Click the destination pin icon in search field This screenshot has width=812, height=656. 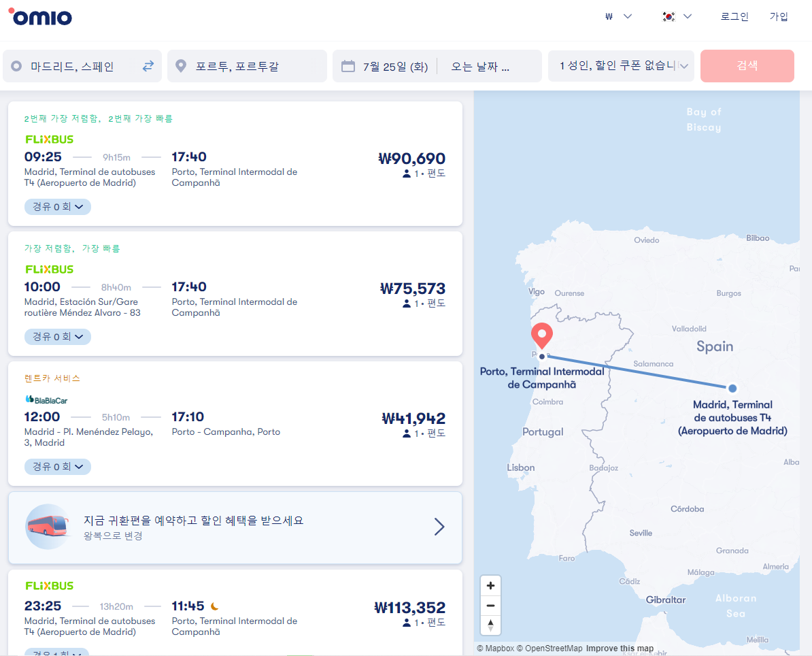(181, 66)
